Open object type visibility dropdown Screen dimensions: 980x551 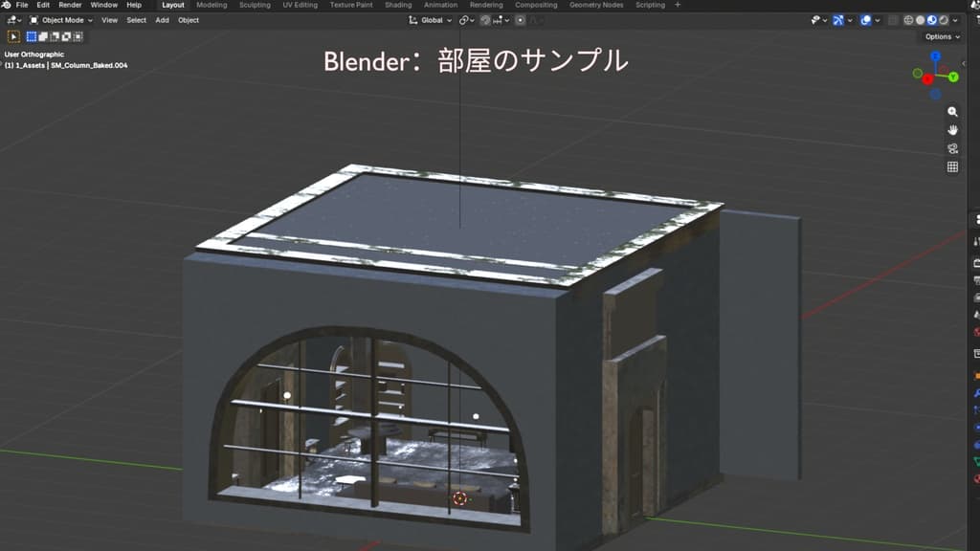click(x=819, y=20)
